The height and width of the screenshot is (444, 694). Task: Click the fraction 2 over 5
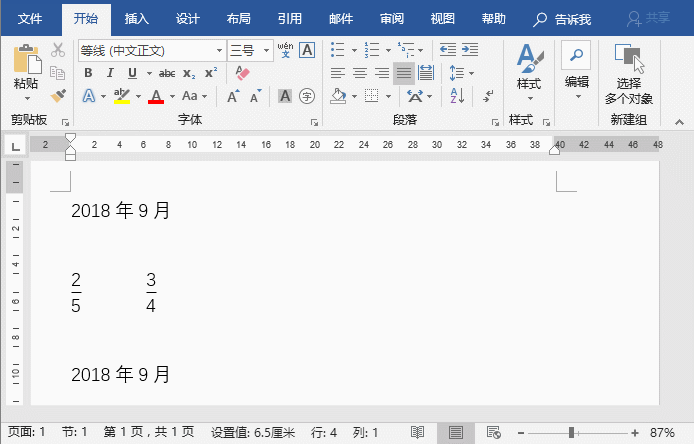76,293
